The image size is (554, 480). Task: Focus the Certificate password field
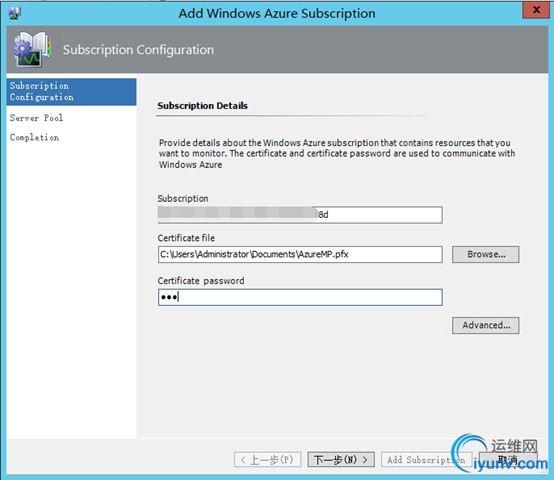(300, 297)
